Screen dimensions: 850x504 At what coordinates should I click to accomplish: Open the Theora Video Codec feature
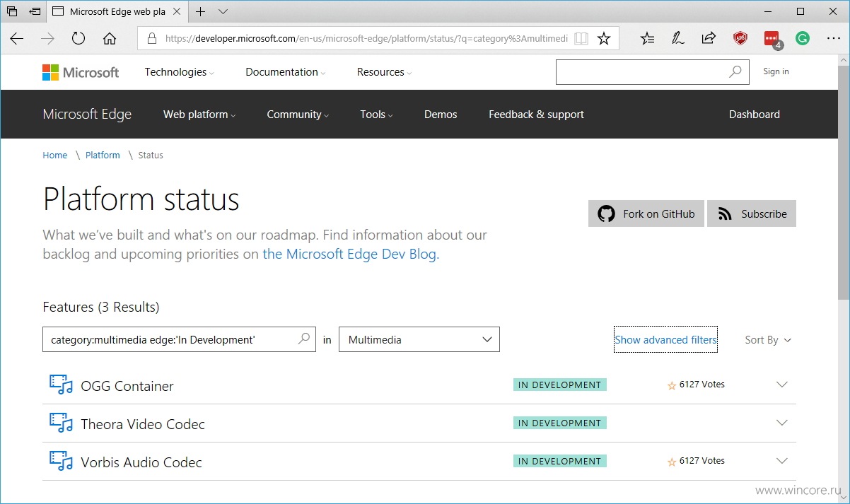pos(143,424)
